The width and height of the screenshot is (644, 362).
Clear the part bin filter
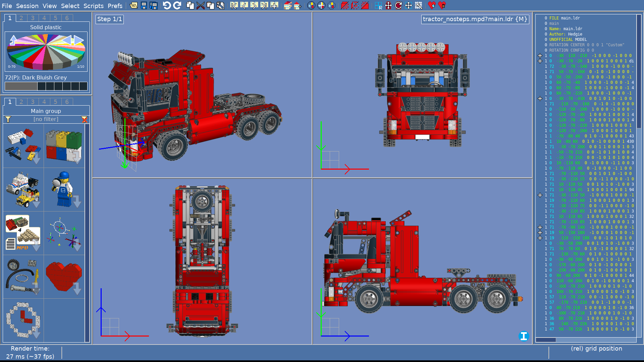[84, 119]
